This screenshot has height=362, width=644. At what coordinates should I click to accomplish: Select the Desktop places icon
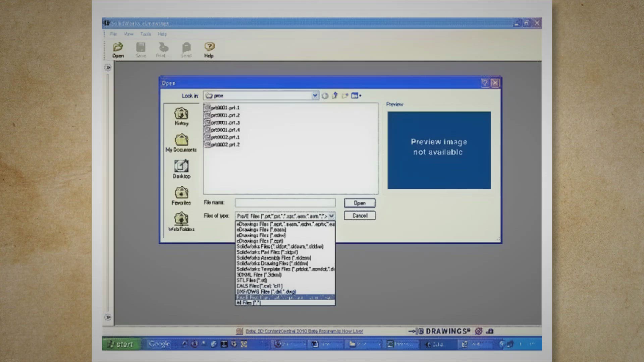[x=181, y=169]
